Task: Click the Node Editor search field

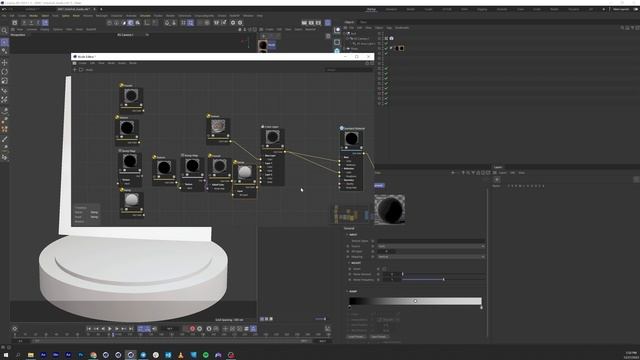Action: click(x=348, y=70)
